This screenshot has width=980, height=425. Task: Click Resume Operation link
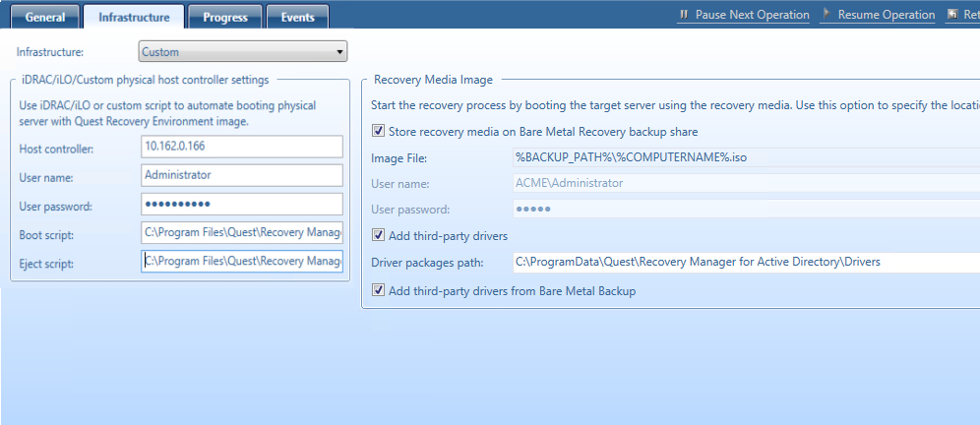click(x=887, y=15)
